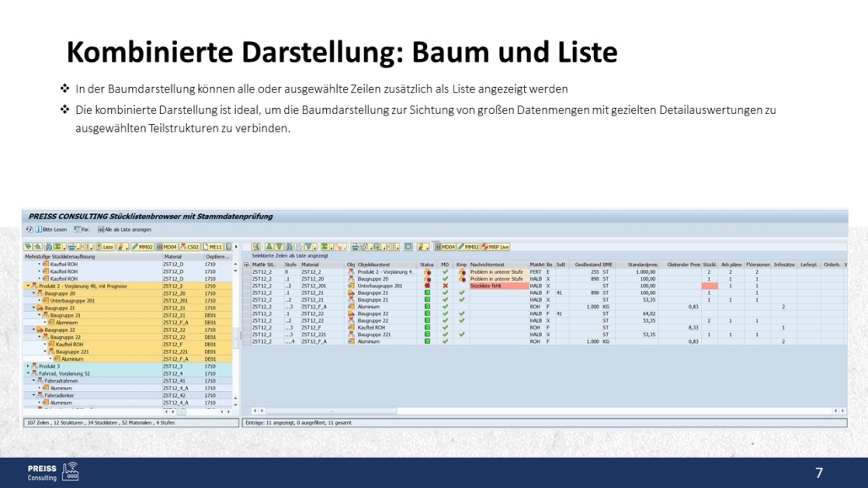
Task: Open the CS02 transaction button
Action: coord(190,247)
